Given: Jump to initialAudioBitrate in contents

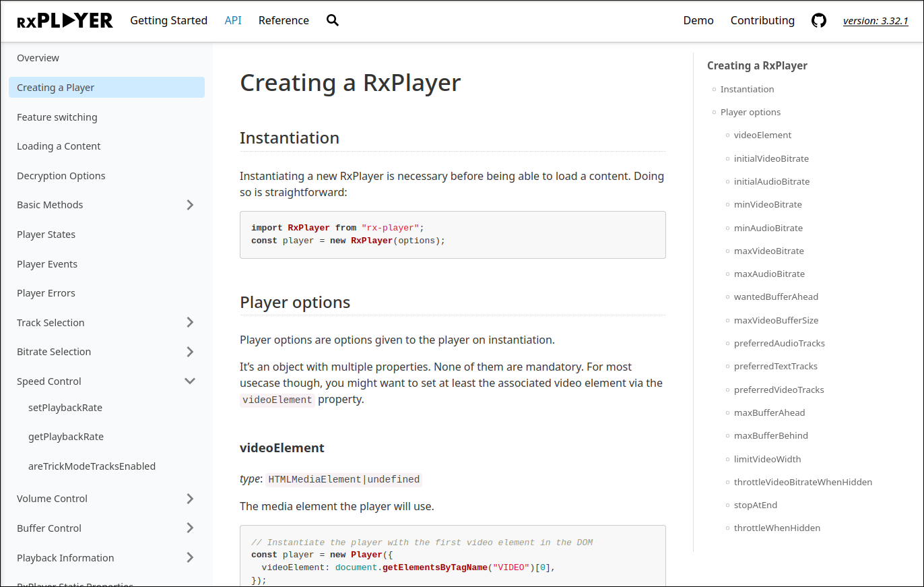Looking at the screenshot, I should 772,181.
